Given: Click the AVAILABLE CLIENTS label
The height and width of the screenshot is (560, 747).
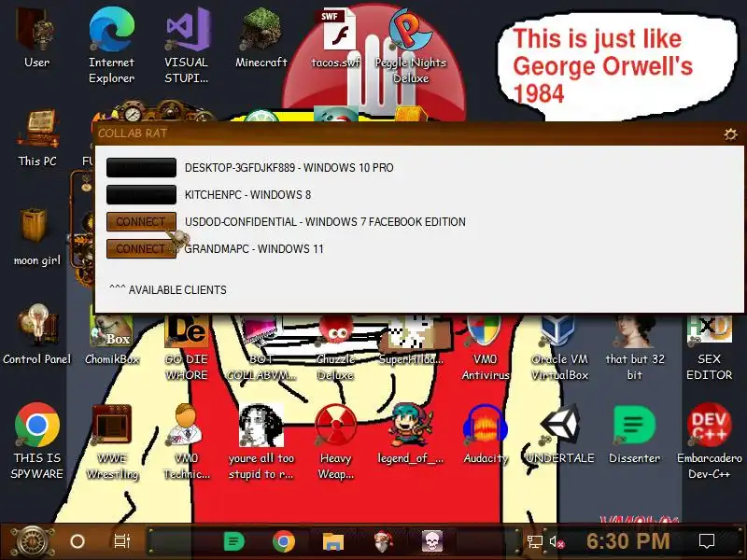Looking at the screenshot, I should coord(168,289).
